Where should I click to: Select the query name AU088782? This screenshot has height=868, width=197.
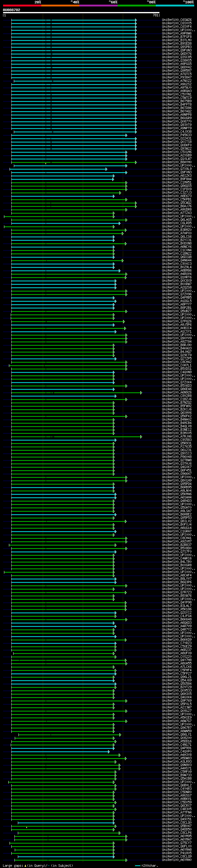coord(11,10)
